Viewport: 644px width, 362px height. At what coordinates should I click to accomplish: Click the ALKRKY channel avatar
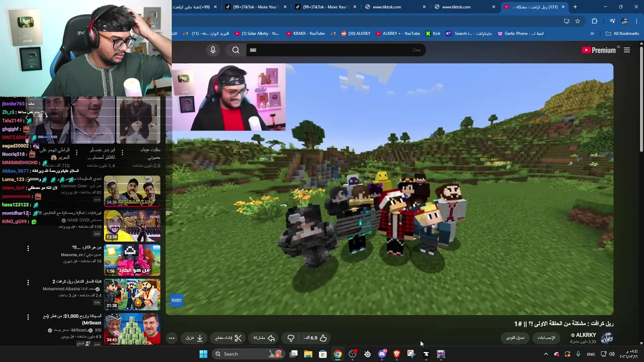click(x=607, y=338)
